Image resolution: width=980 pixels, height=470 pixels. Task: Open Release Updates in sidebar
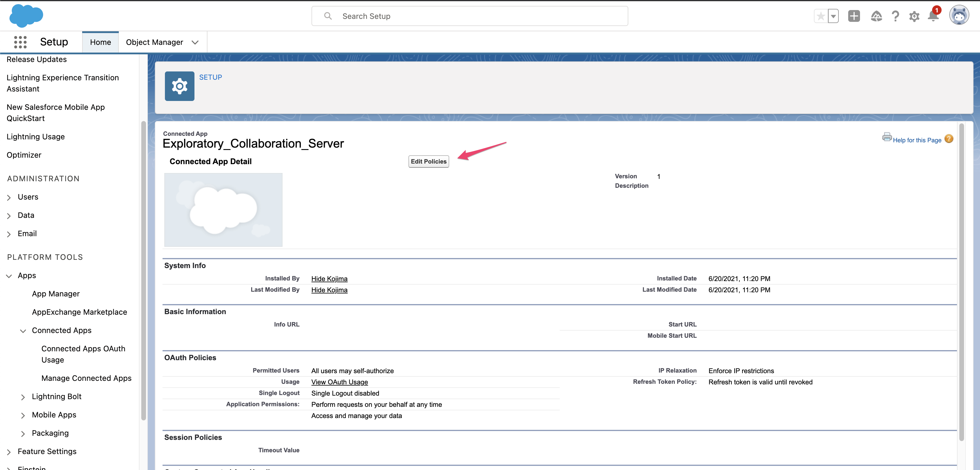pyautogui.click(x=37, y=59)
